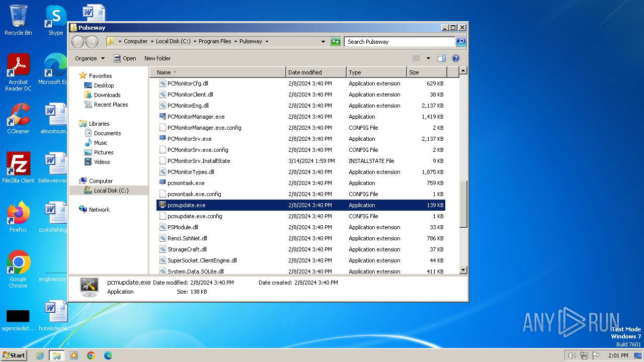This screenshot has width=644, height=362.
Task: Click the New folder button
Action: tap(157, 58)
